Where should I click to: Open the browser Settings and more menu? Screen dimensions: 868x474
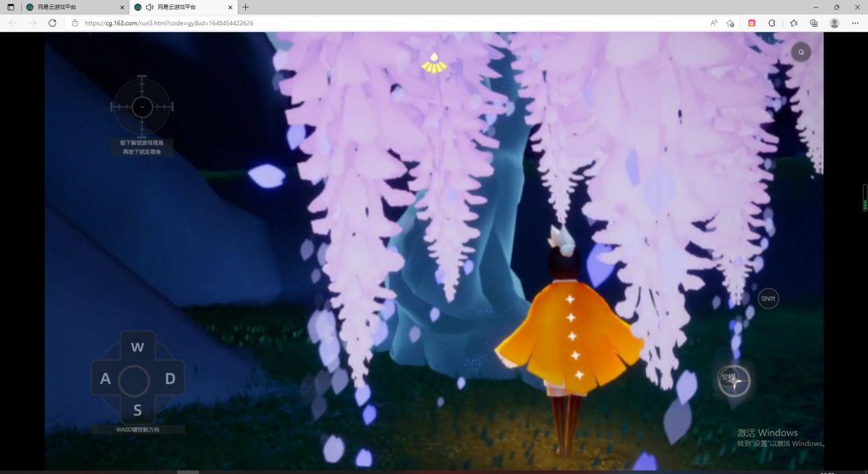pos(855,23)
